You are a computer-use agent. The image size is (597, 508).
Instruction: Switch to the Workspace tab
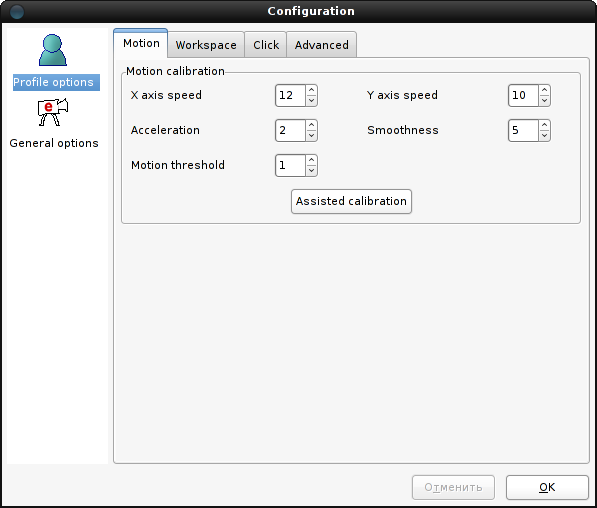[x=206, y=45]
